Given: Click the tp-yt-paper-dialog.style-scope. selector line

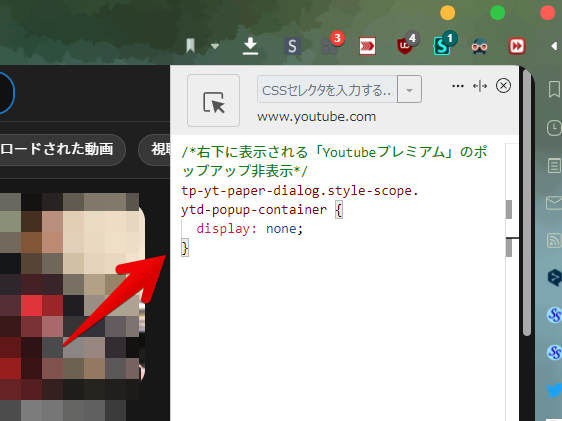Looking at the screenshot, I should [x=300, y=191].
